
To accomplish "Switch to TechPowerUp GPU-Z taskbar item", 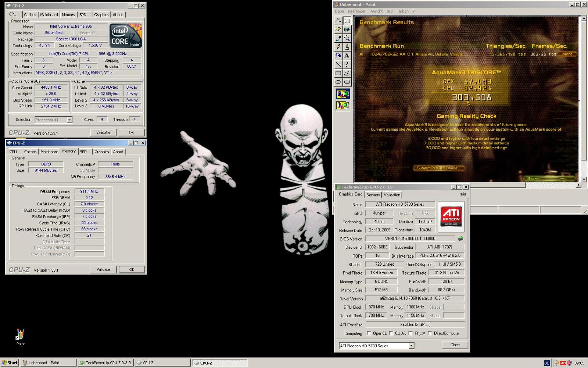I will click(105, 363).
